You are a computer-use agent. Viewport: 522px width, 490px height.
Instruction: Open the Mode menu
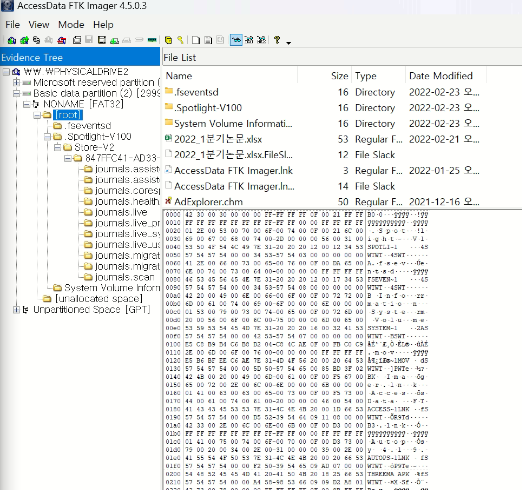[x=71, y=25]
